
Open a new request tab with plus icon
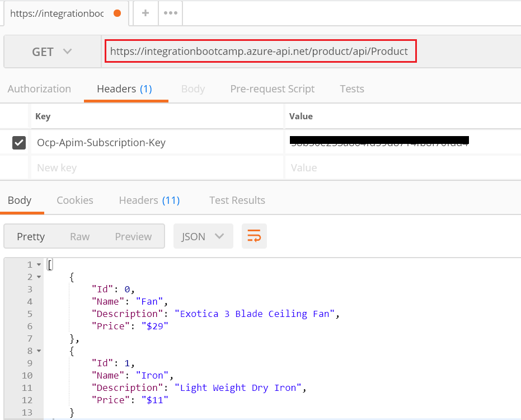[x=145, y=13]
